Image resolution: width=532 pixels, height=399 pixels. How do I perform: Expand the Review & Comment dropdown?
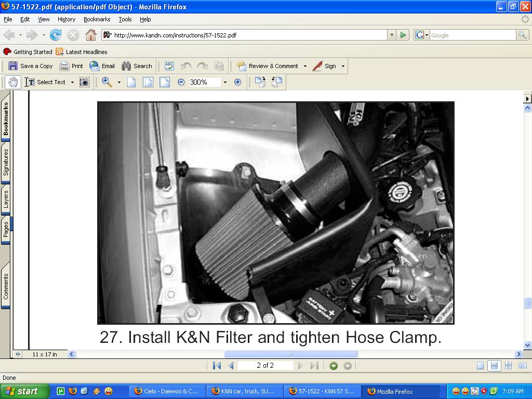click(x=305, y=66)
